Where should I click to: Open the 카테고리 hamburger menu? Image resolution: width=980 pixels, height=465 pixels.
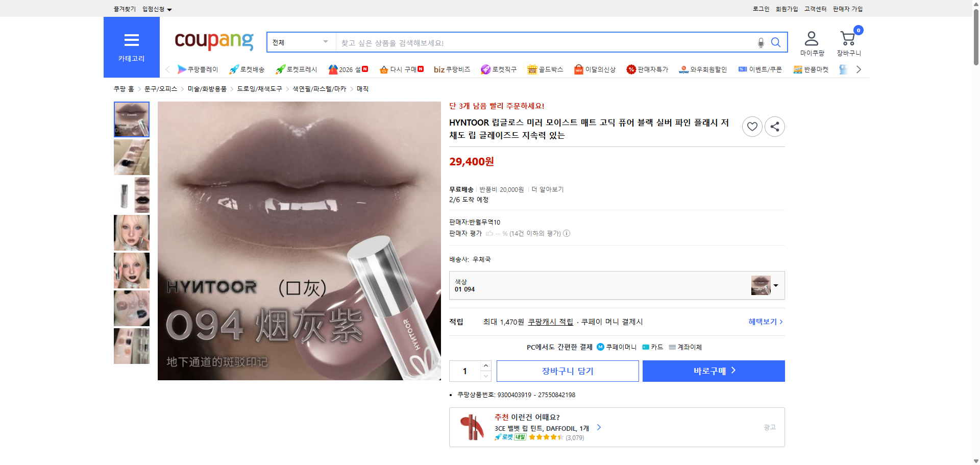coord(131,40)
